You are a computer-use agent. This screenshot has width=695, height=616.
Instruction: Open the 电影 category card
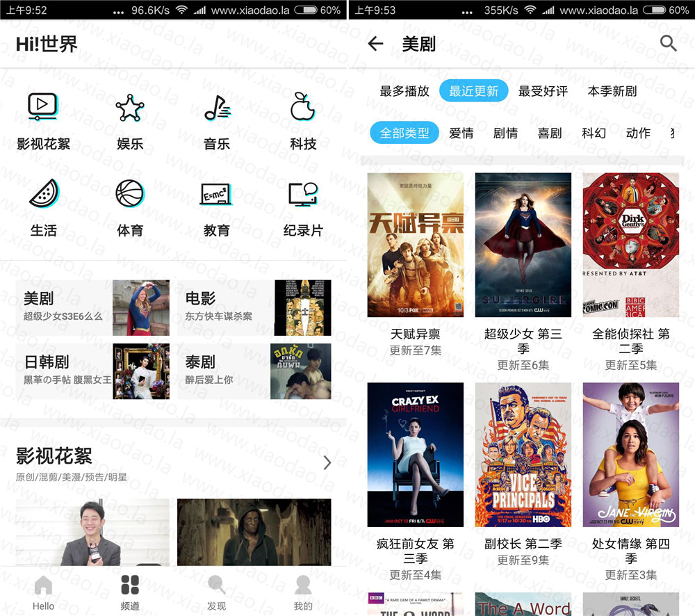click(254, 308)
